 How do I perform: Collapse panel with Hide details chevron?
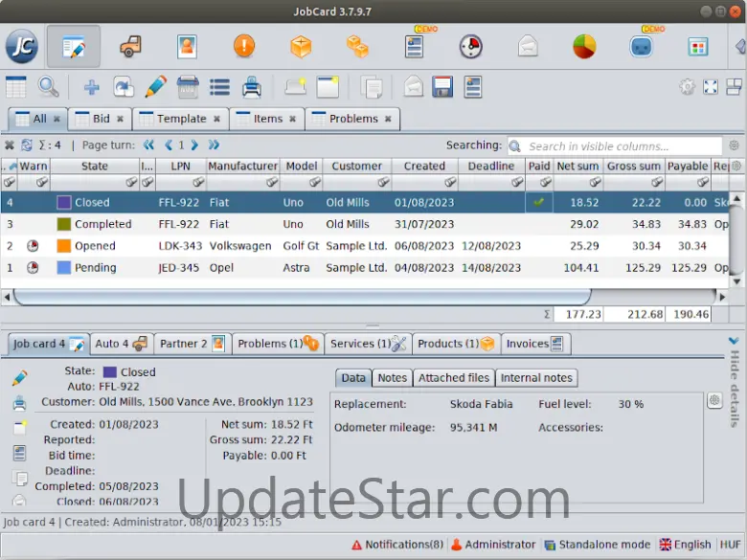(734, 341)
